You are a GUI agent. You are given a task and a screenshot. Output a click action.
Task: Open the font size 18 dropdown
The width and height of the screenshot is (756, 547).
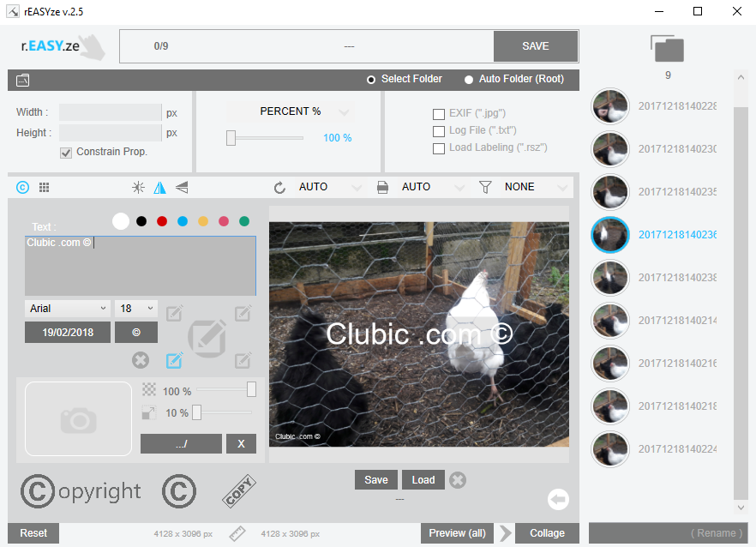coord(136,309)
